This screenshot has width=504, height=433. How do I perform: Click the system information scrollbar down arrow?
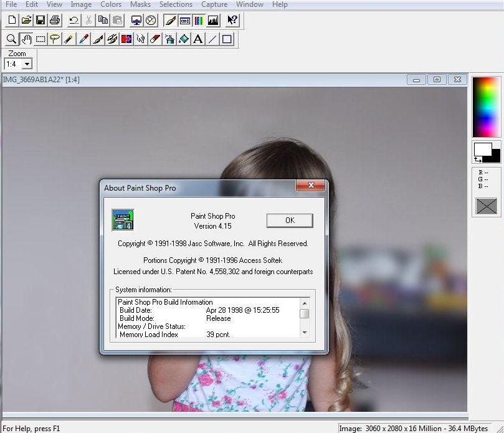[305, 333]
